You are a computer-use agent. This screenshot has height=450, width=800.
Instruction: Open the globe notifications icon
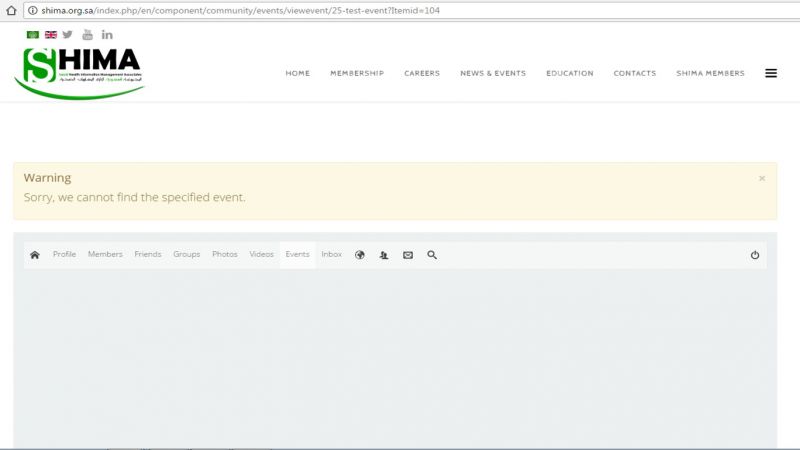360,255
